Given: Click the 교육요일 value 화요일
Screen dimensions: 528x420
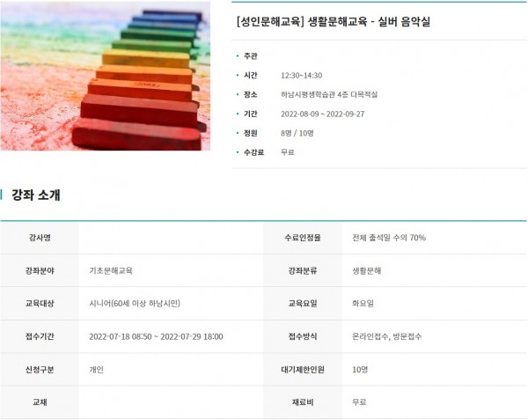Looking at the screenshot, I should 363,304.
